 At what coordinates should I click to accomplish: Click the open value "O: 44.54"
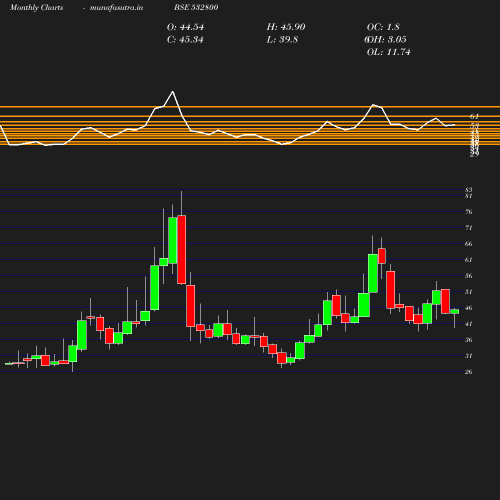tap(185, 27)
